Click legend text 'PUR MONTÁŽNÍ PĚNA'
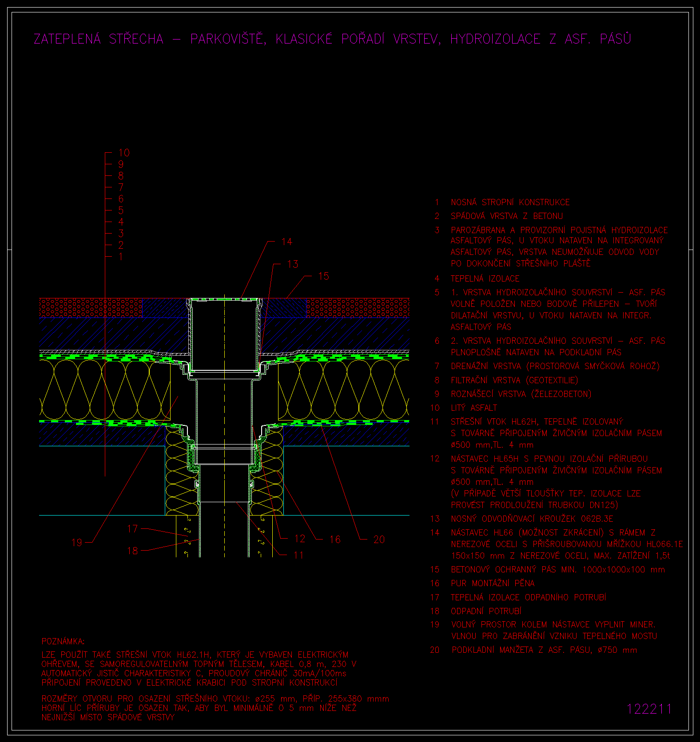700x742 pixels. (493, 583)
